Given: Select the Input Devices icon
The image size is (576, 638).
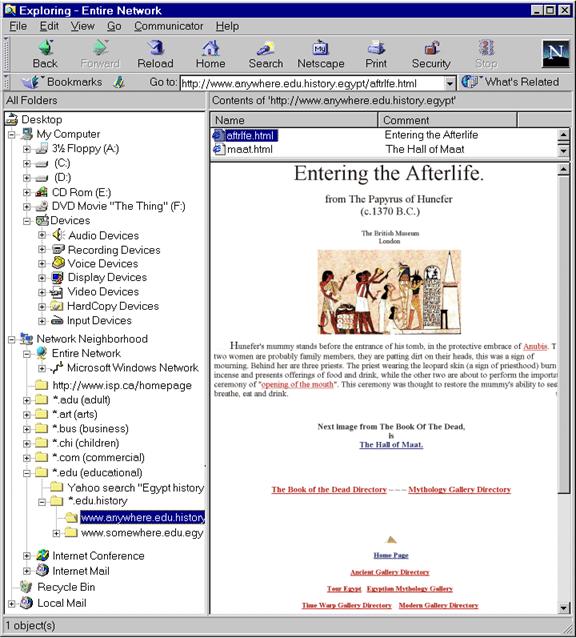Looking at the screenshot, I should [57, 321].
